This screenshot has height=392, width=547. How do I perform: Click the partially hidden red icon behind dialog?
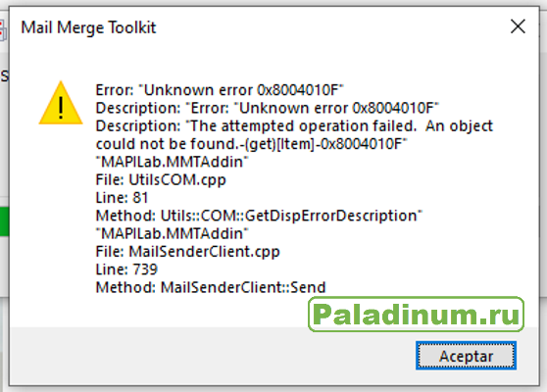click(x=3, y=29)
